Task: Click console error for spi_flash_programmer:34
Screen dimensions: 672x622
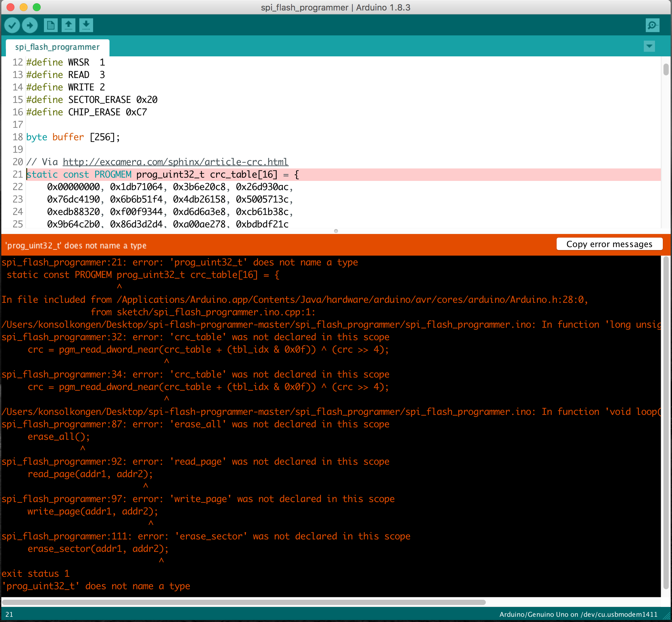Action: (196, 374)
